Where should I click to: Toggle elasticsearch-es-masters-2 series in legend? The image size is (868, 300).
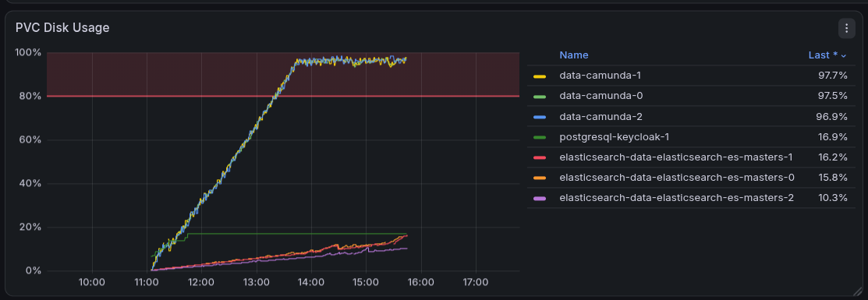coord(676,198)
